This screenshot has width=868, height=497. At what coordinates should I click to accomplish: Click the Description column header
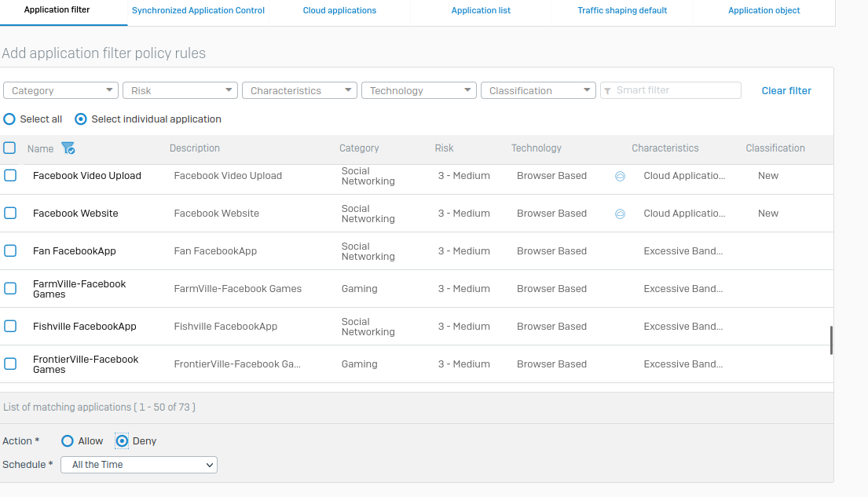pos(194,148)
